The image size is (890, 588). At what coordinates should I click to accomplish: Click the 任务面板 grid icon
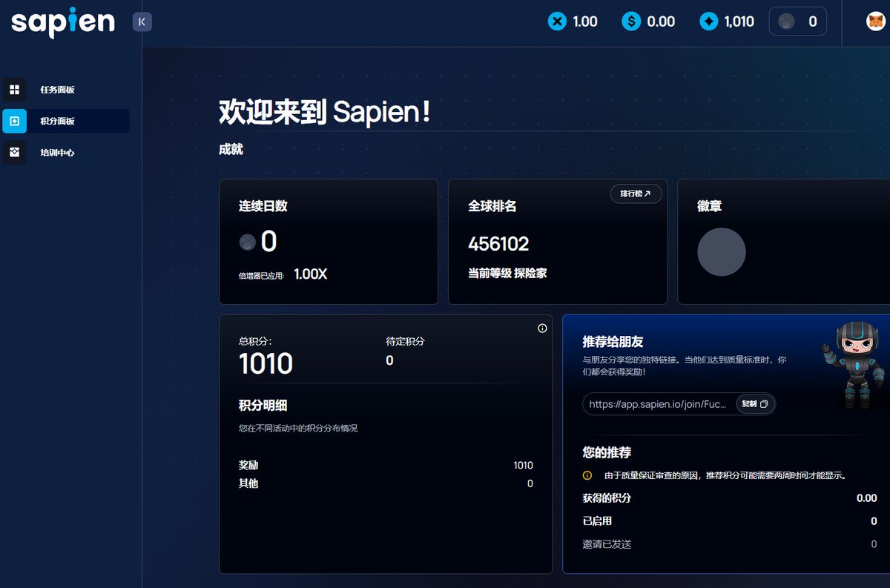click(x=15, y=90)
